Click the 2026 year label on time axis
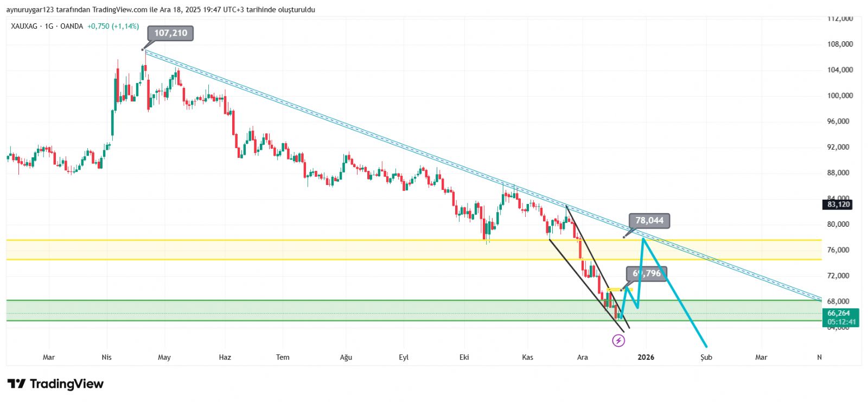Image resolution: width=868 pixels, height=402 pixels. pos(646,357)
